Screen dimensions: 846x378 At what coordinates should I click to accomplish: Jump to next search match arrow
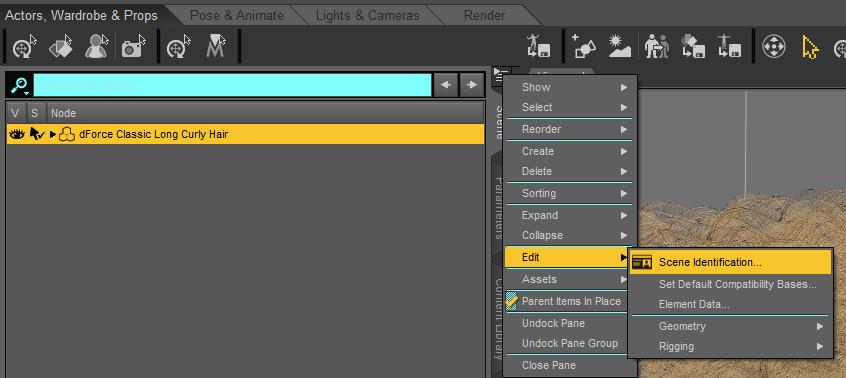pos(472,85)
